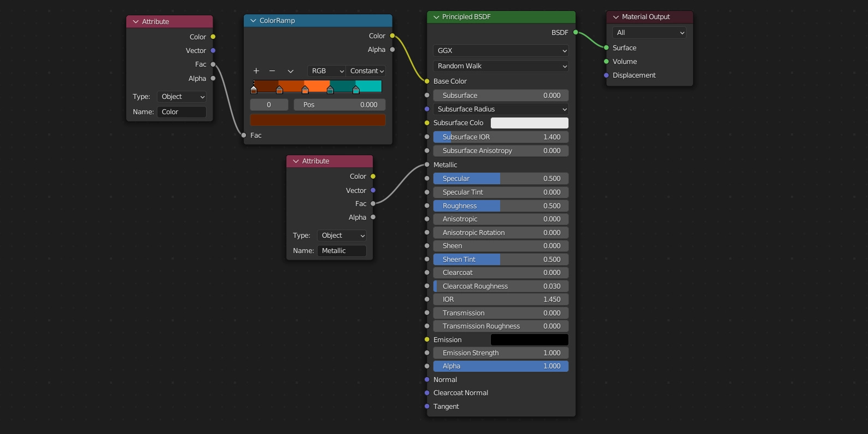
Task: Click the Metallic input socket
Action: click(427, 165)
